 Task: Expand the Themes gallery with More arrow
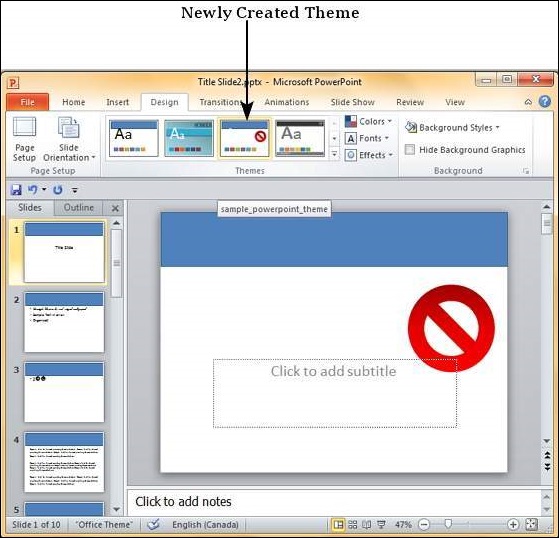point(334,154)
